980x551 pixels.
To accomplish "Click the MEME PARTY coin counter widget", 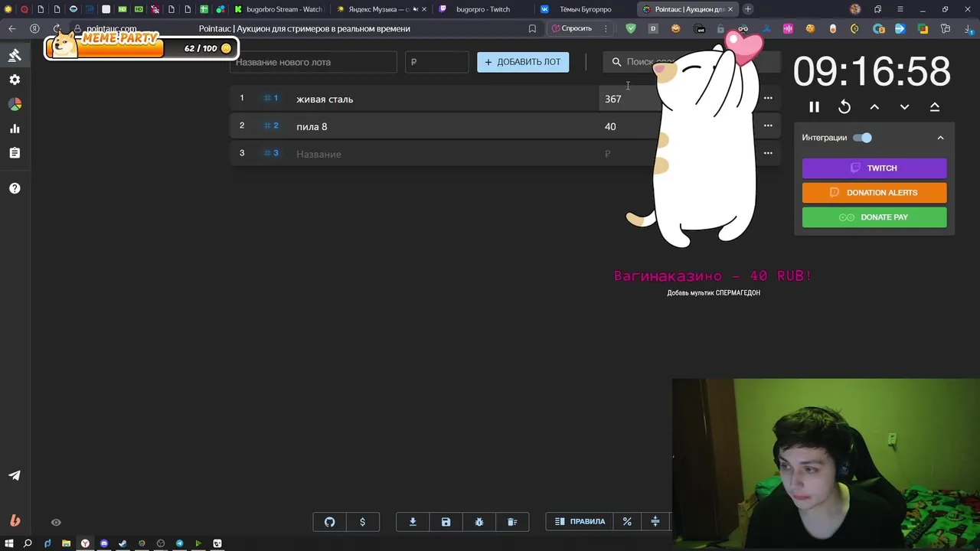I will point(142,46).
